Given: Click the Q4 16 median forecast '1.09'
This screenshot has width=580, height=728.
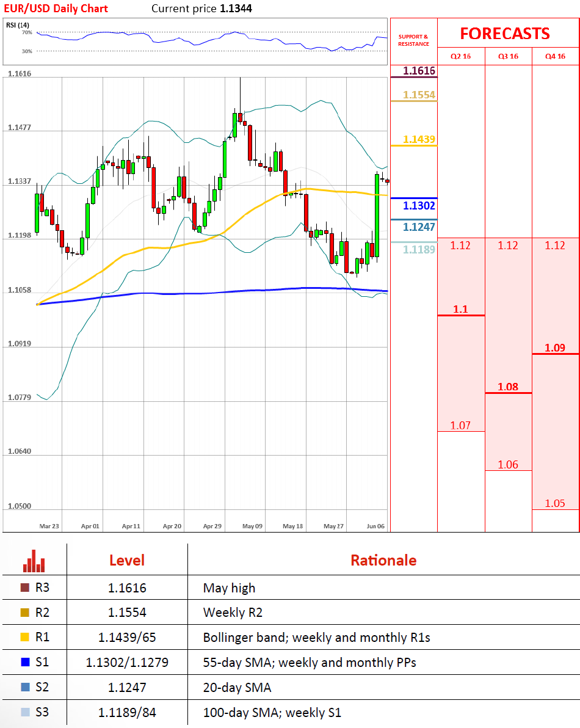Looking at the screenshot, I should pos(555,348).
